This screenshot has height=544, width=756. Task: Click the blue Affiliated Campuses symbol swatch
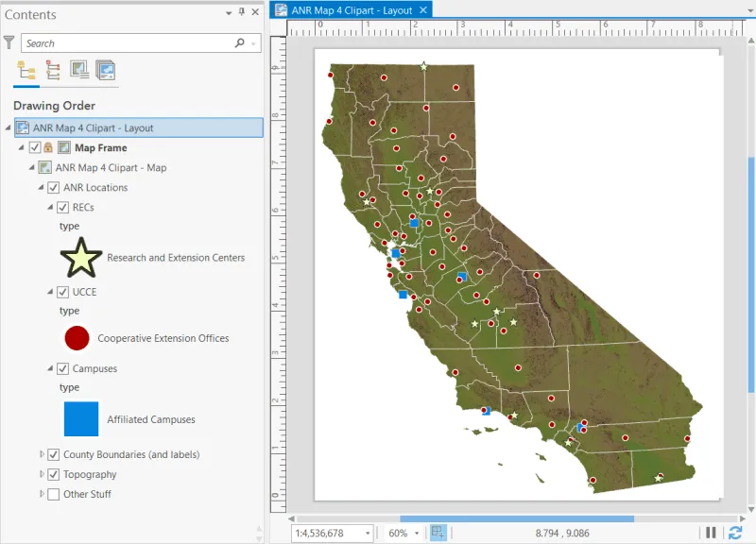tap(81, 418)
